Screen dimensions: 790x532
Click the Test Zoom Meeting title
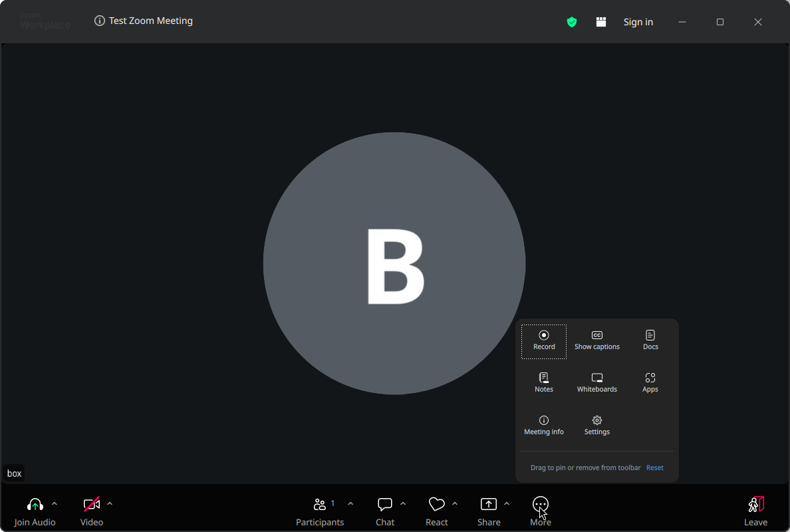[x=151, y=21]
